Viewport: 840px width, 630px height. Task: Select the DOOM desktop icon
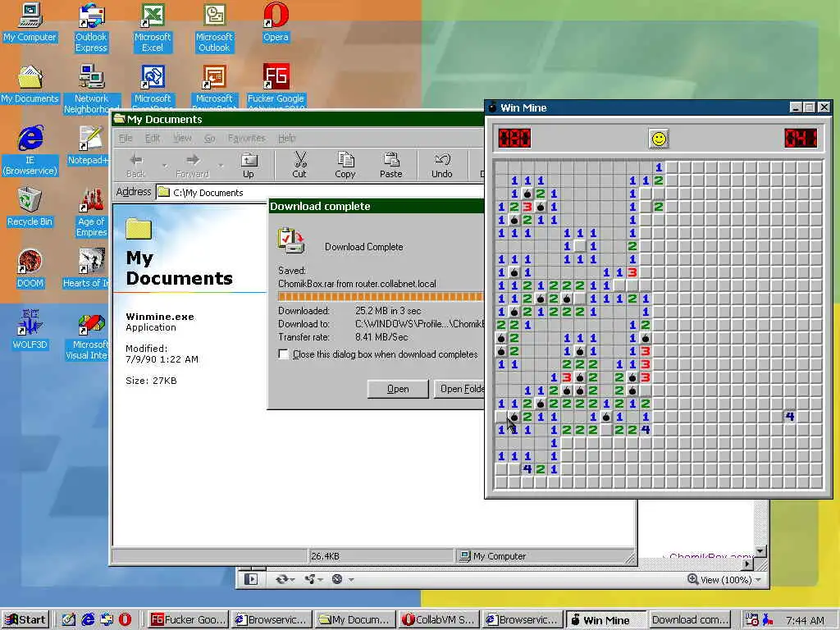(x=30, y=268)
